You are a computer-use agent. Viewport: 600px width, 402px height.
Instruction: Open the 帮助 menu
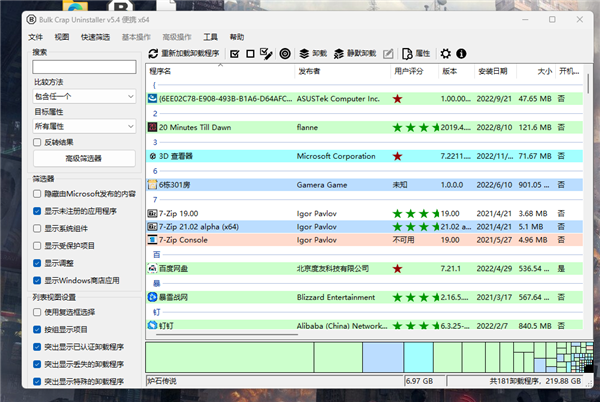(236, 37)
